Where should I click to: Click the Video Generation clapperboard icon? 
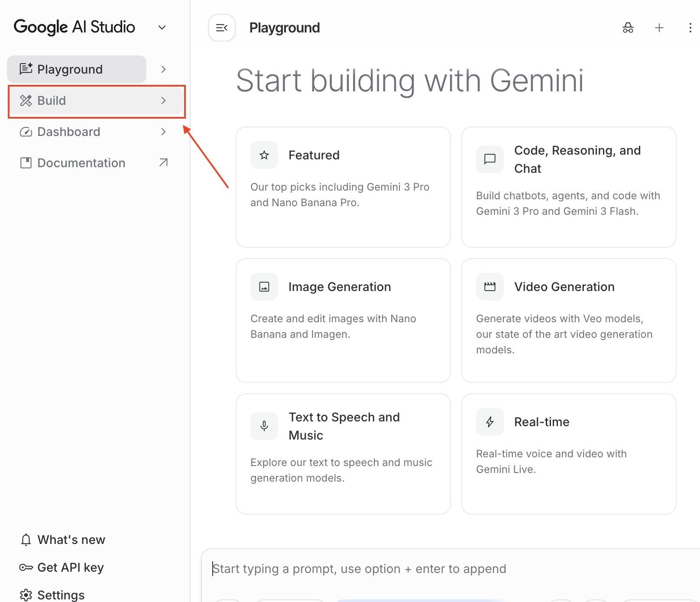489,287
